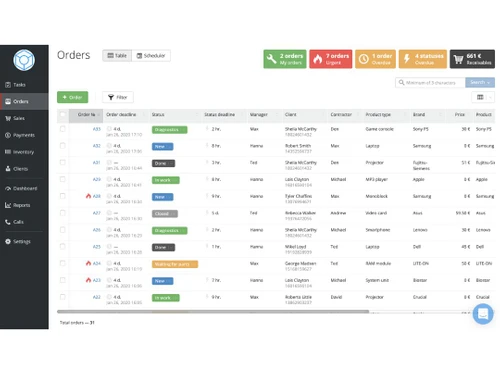This screenshot has width=500, height=375.
Task: Sort by the Client column header
Action: point(304,115)
